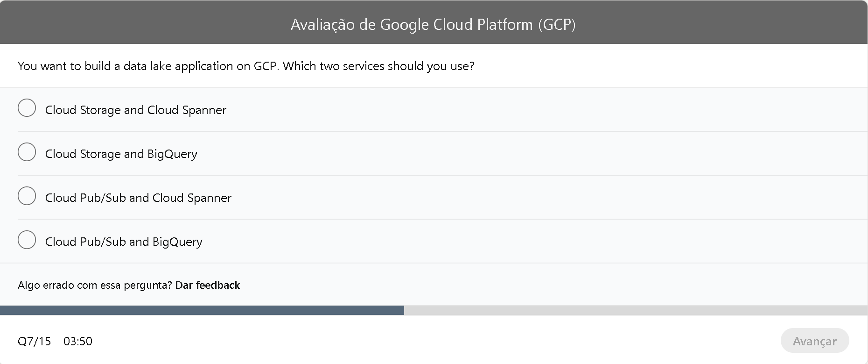Click the 'Q7/15' question counter

tap(34, 341)
